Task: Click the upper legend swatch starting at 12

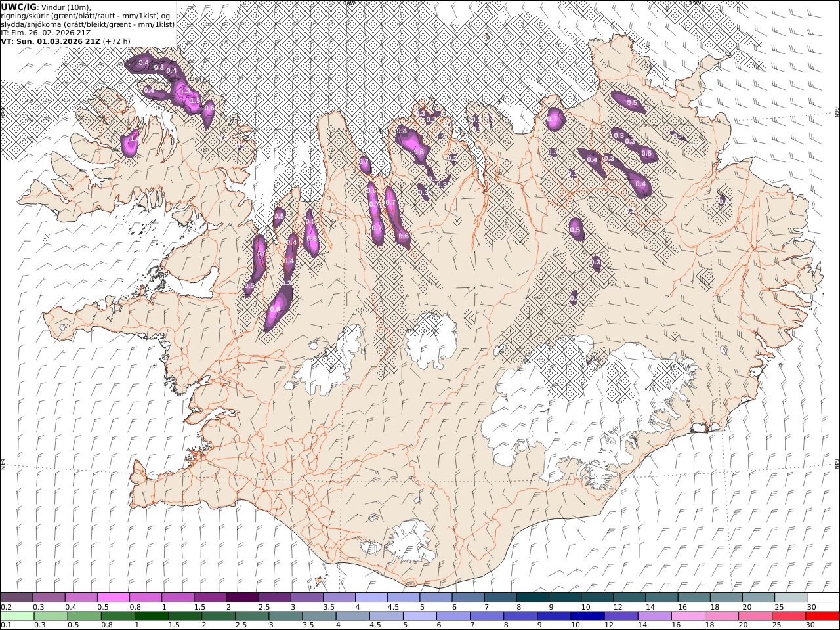Action: [629, 597]
